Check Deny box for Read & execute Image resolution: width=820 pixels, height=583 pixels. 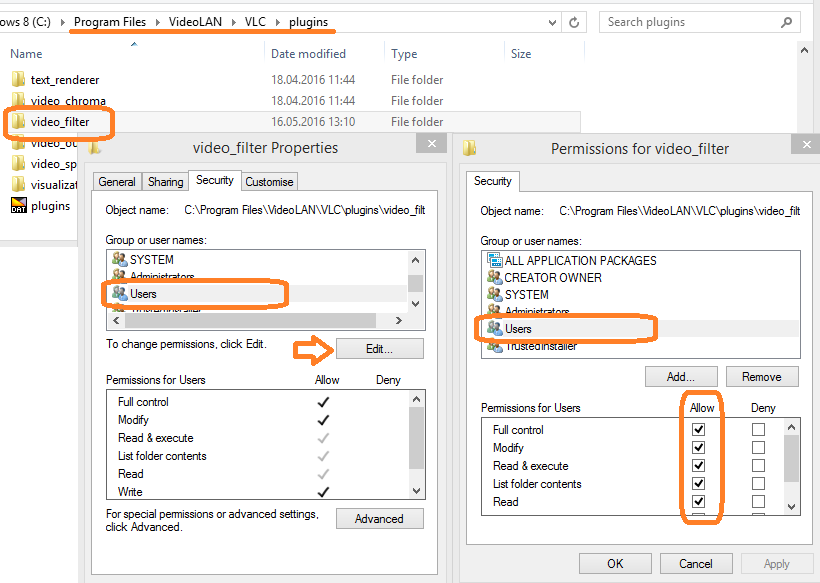758,466
